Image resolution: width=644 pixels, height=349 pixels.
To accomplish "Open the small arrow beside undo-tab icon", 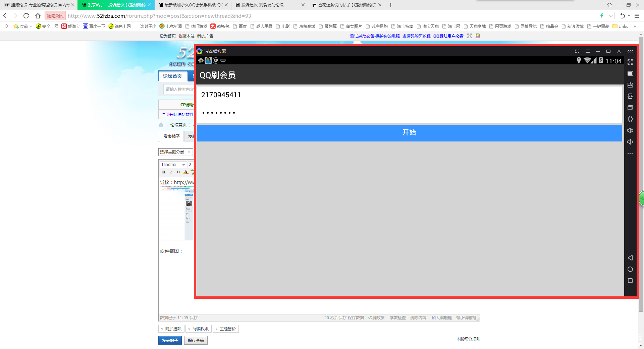I will [x=629, y=16].
